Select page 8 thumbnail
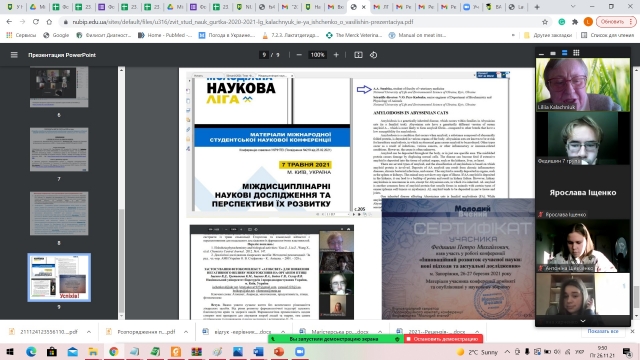The image size is (640, 360). pos(59,213)
